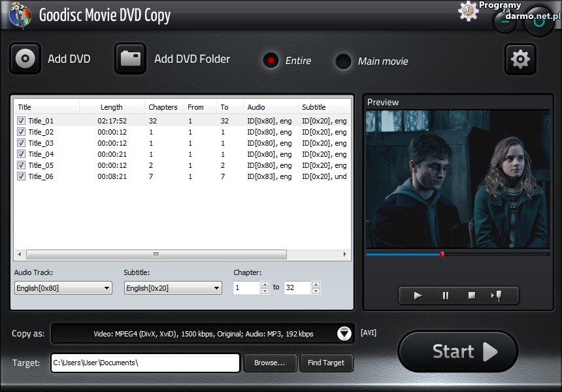Select the Title_05 row name
The height and width of the screenshot is (392, 562).
point(41,165)
